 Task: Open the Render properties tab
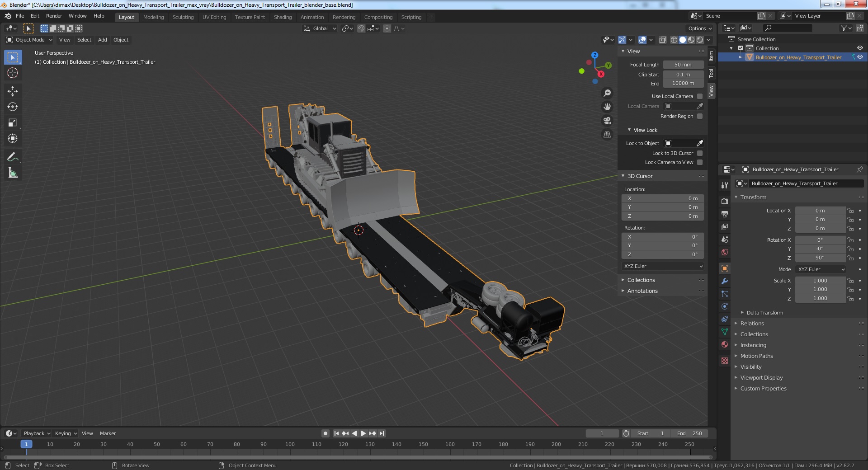(x=725, y=202)
